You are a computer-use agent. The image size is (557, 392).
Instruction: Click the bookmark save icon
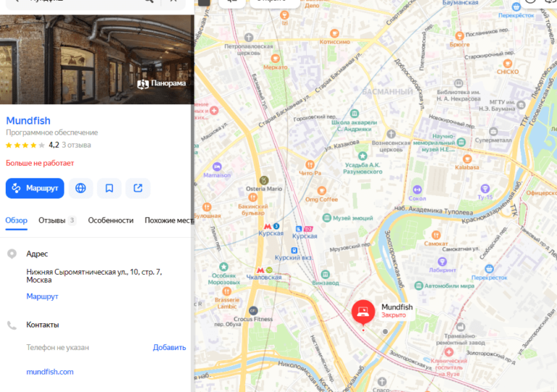coord(109,188)
